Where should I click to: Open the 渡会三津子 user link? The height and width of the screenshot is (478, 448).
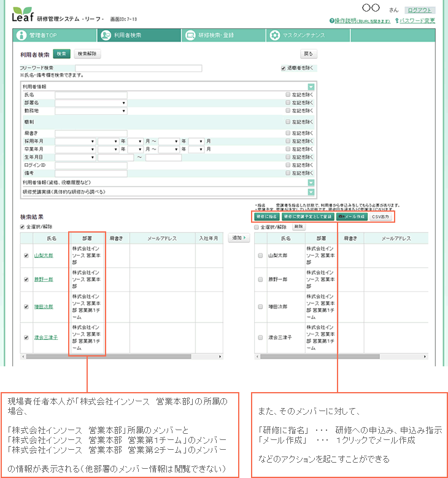pos(46,337)
